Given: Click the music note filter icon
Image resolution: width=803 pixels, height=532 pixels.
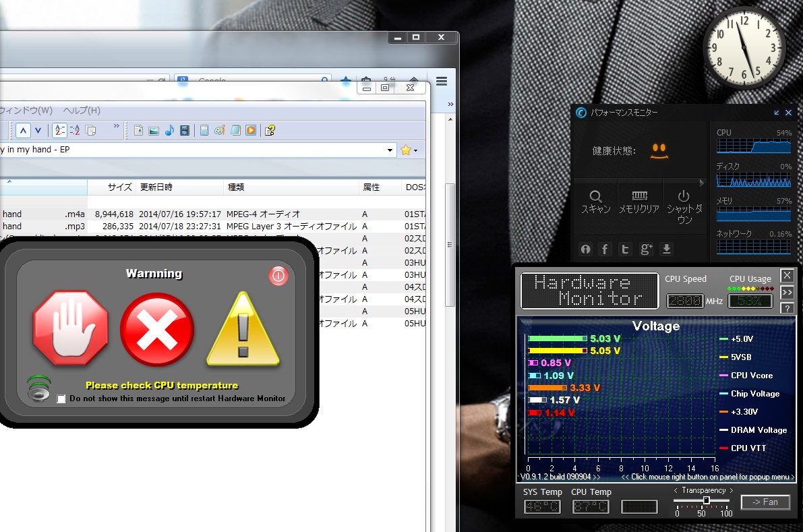Looking at the screenshot, I should pyautogui.click(x=169, y=131).
